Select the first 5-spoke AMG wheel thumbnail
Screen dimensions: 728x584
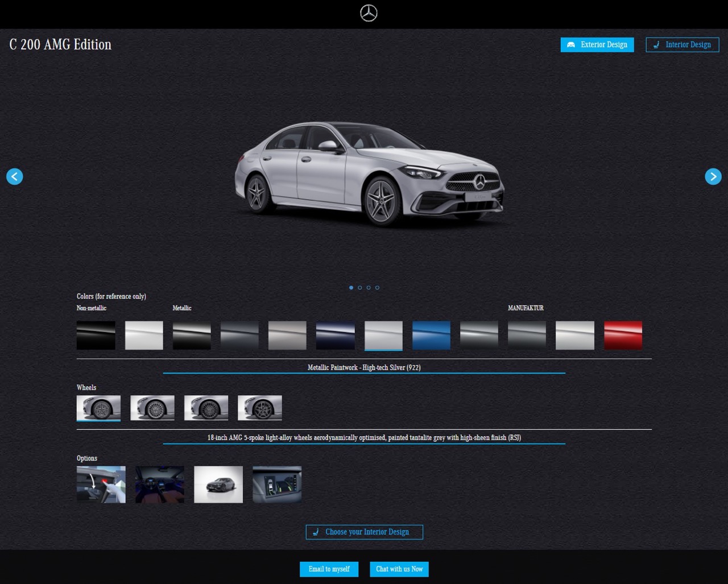pos(98,408)
